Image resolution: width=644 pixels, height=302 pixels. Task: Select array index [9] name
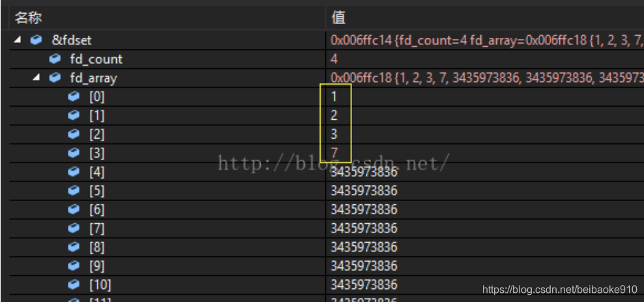point(96,266)
